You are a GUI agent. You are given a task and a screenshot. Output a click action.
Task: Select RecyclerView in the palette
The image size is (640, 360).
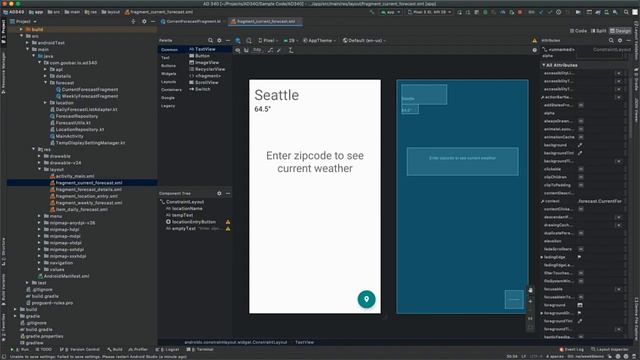(207, 69)
